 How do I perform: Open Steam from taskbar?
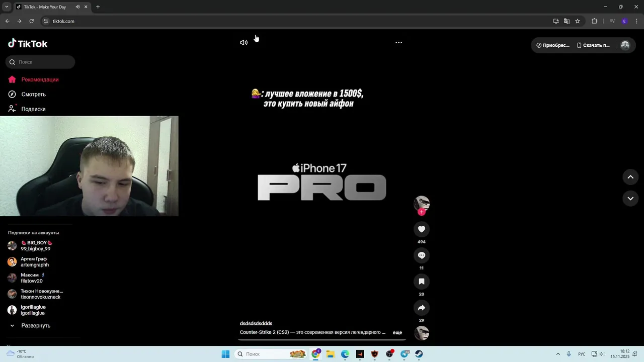[419, 354]
